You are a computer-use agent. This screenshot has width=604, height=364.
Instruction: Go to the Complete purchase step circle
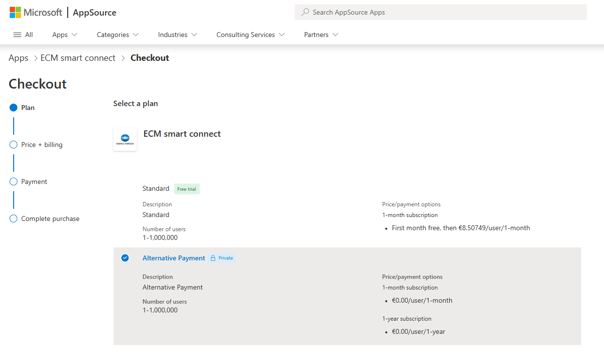click(14, 218)
